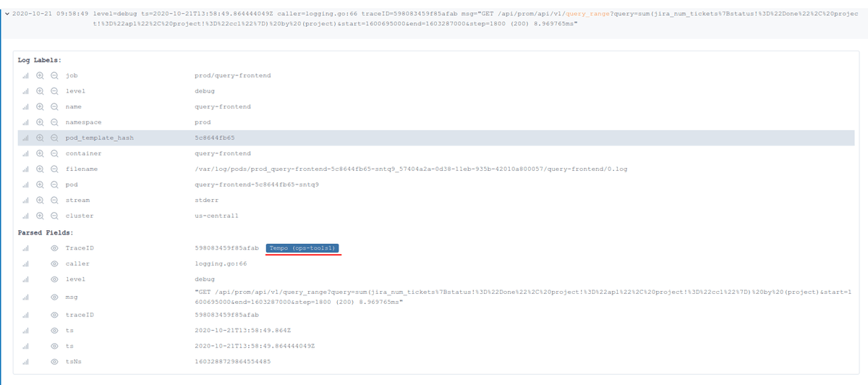Click the 5c8644fb65 hash value
The image size is (868, 385).
(x=215, y=137)
